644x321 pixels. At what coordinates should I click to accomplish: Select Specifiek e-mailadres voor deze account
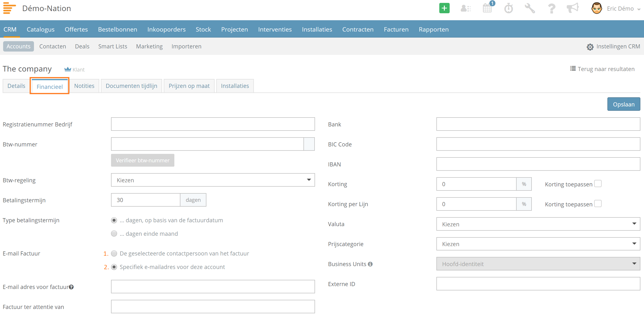tap(114, 267)
